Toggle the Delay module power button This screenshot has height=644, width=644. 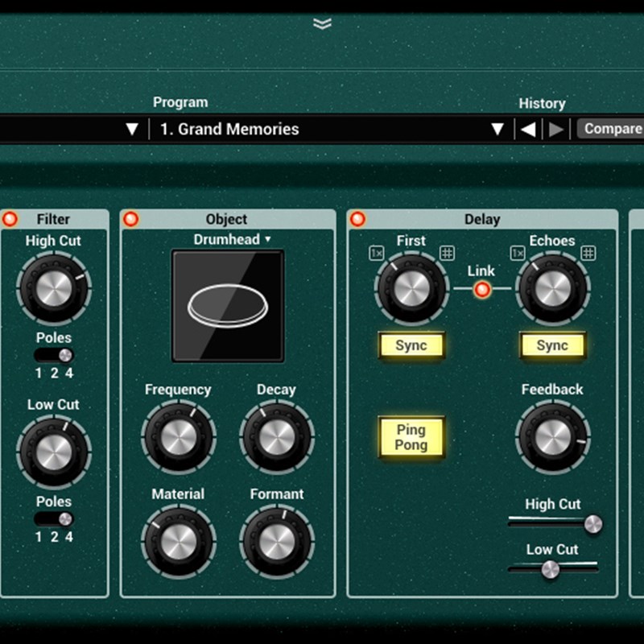357,219
